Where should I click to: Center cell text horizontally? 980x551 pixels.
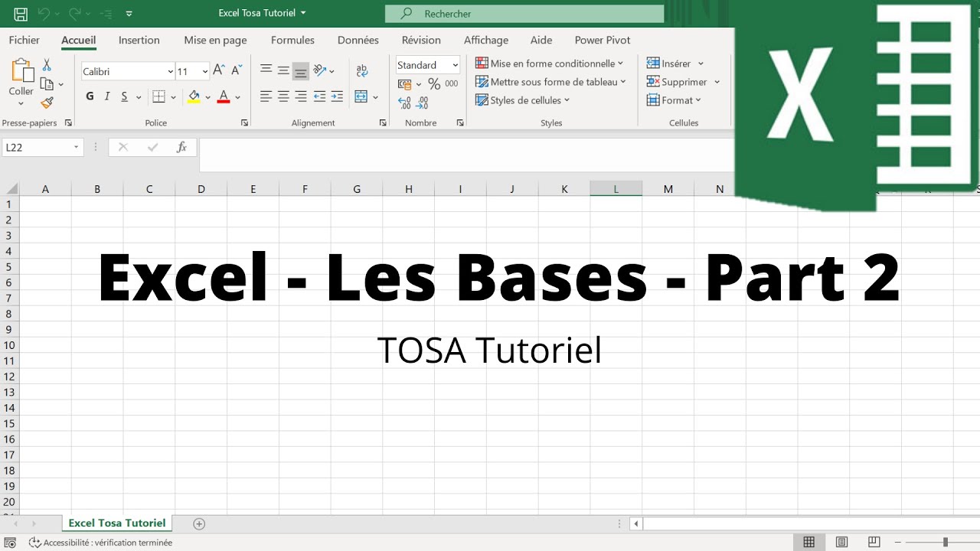pos(283,96)
